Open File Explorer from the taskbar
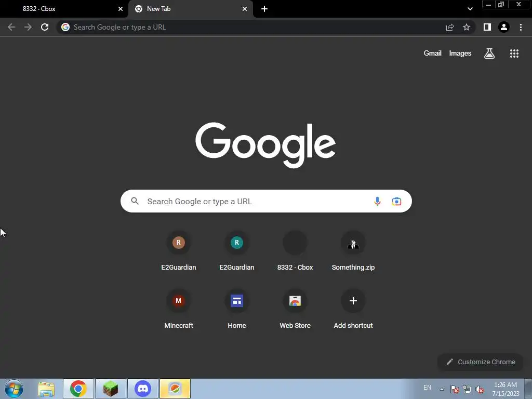Viewport: 532px width, 399px height. coord(46,389)
